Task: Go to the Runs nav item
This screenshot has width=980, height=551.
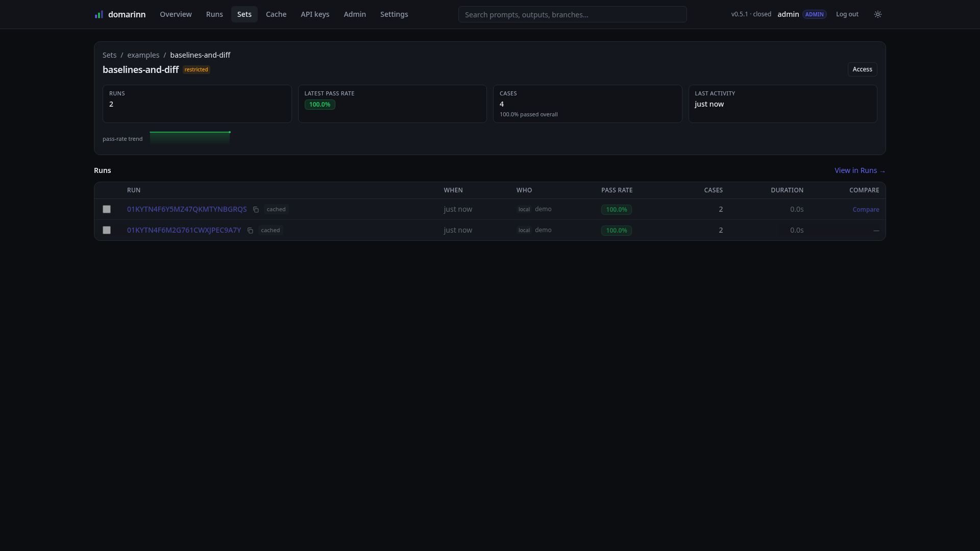Action: [214, 14]
